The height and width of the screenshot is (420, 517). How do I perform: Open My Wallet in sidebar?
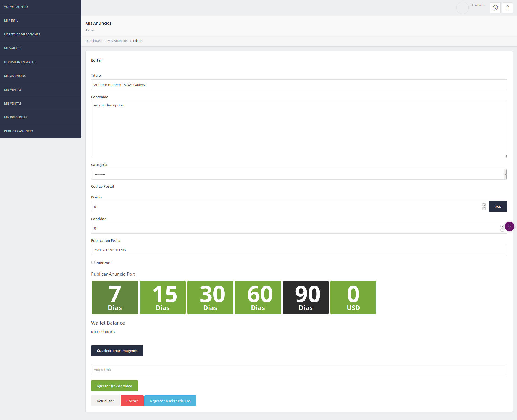tap(41, 48)
